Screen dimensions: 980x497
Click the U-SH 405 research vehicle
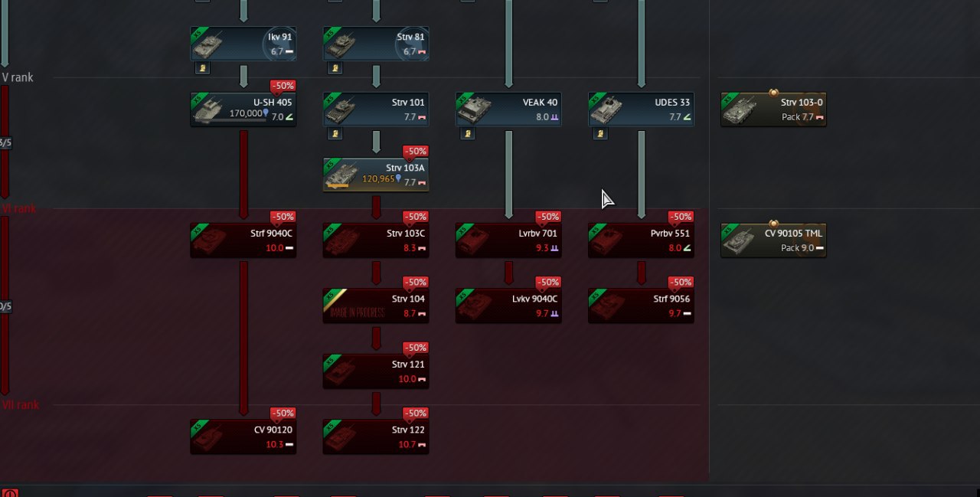click(243, 110)
